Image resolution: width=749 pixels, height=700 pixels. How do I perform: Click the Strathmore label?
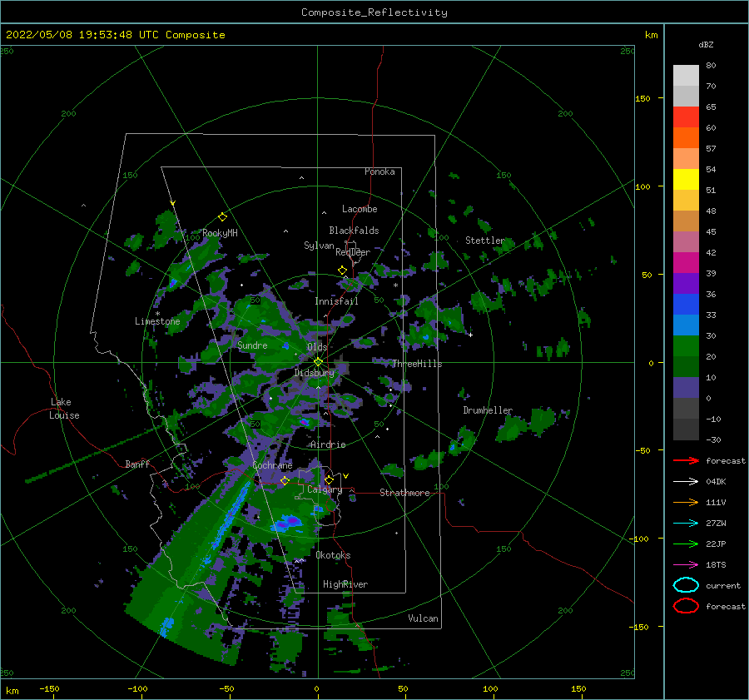pyautogui.click(x=404, y=493)
